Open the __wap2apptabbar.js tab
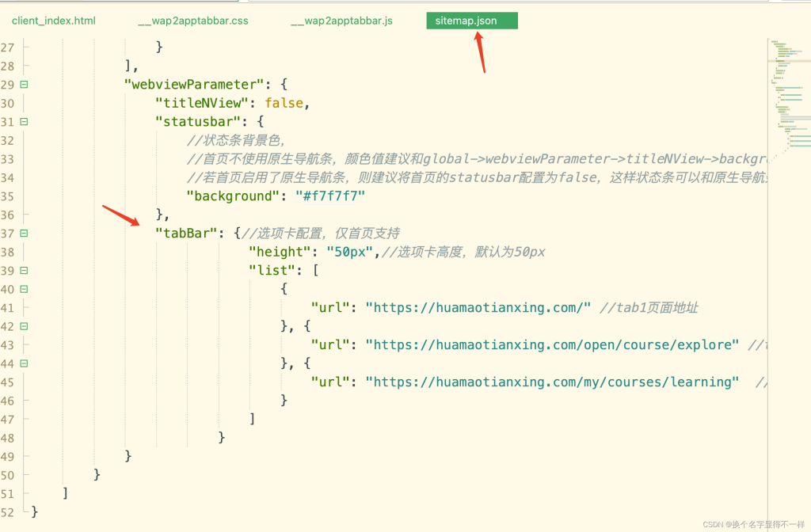Screen dimensions: 811x532 click(341, 21)
